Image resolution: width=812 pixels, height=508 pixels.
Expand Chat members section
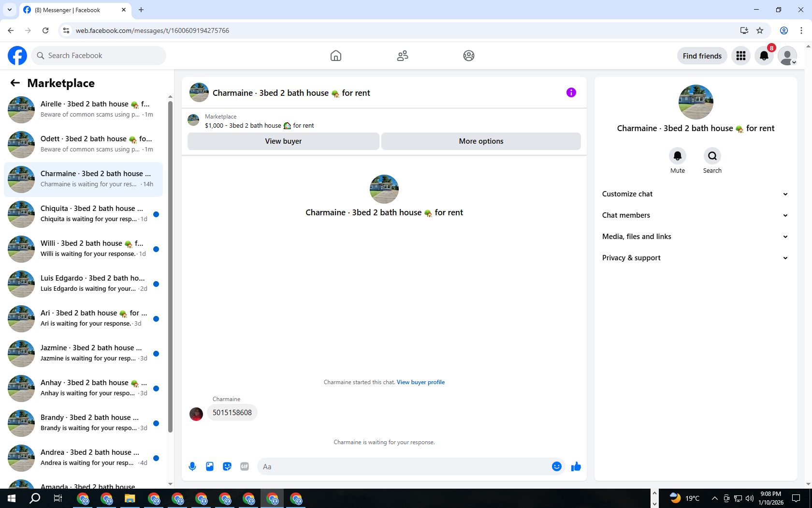tap(696, 215)
